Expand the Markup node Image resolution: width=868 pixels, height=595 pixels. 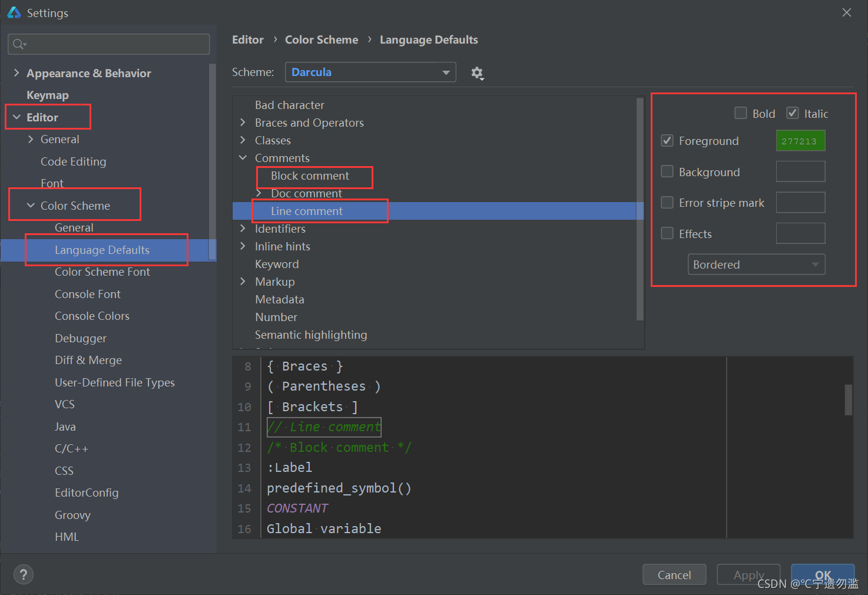tap(243, 281)
